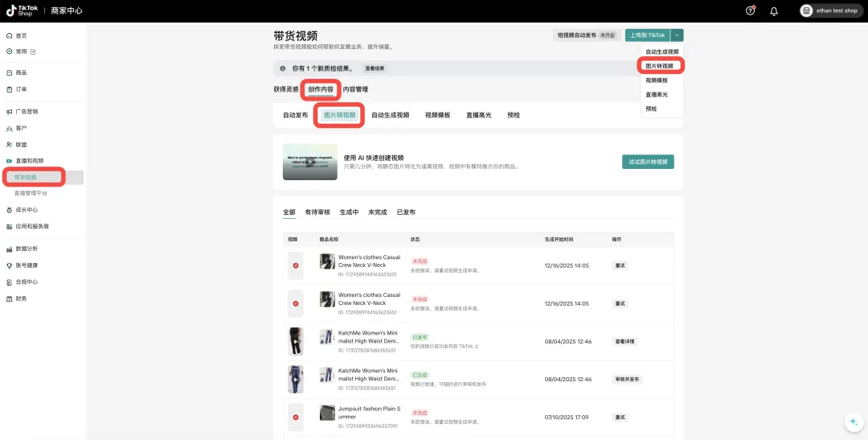Click the 应用和服务商 apps icon
The width and height of the screenshot is (868, 440).
coord(9,227)
